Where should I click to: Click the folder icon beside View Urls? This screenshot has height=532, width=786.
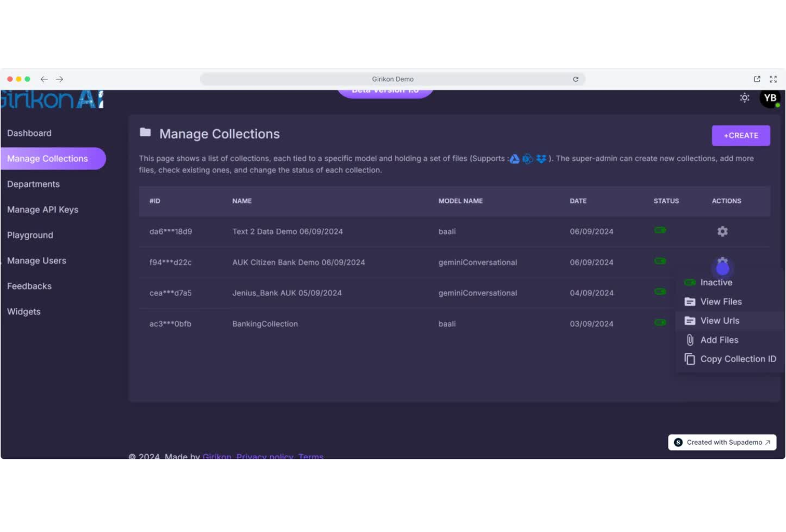[690, 321]
